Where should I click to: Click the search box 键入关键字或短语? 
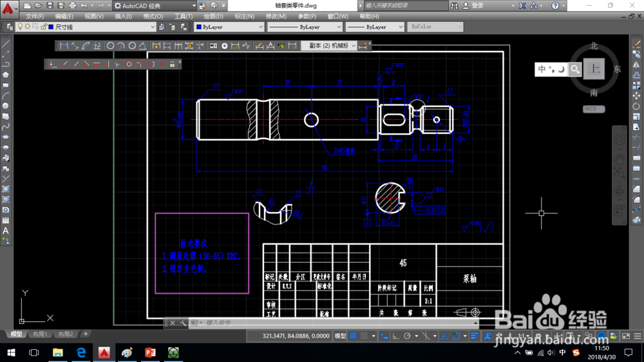point(404,6)
